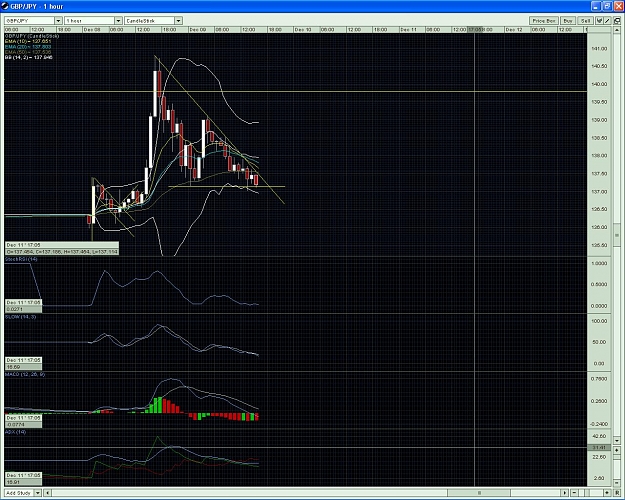The height and width of the screenshot is (500, 625).
Task: Click the StochRSI (14) study label
Action: coord(21,259)
